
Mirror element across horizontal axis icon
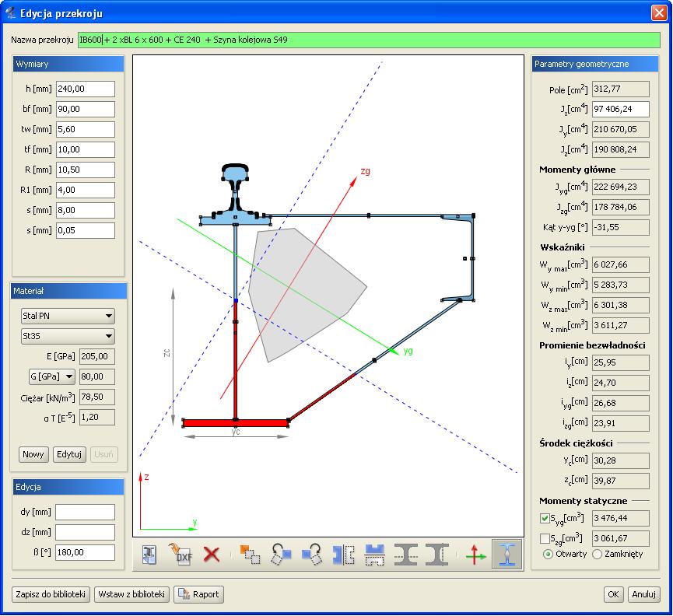374,555
